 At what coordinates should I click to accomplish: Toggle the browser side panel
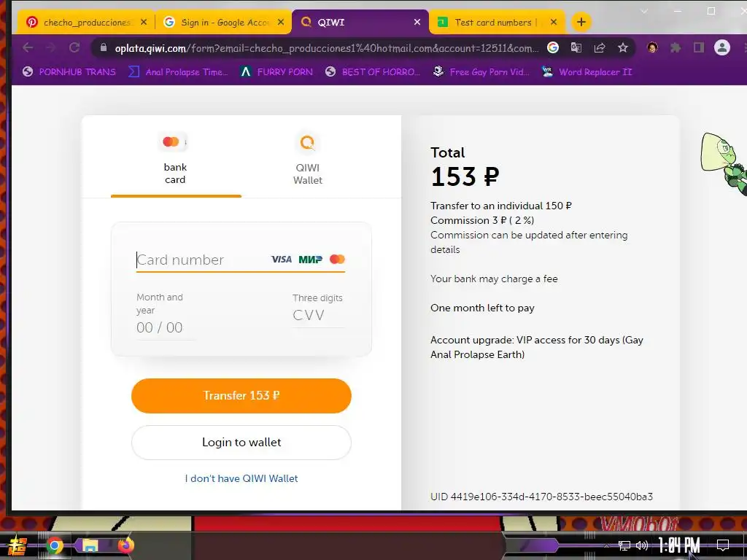click(699, 47)
